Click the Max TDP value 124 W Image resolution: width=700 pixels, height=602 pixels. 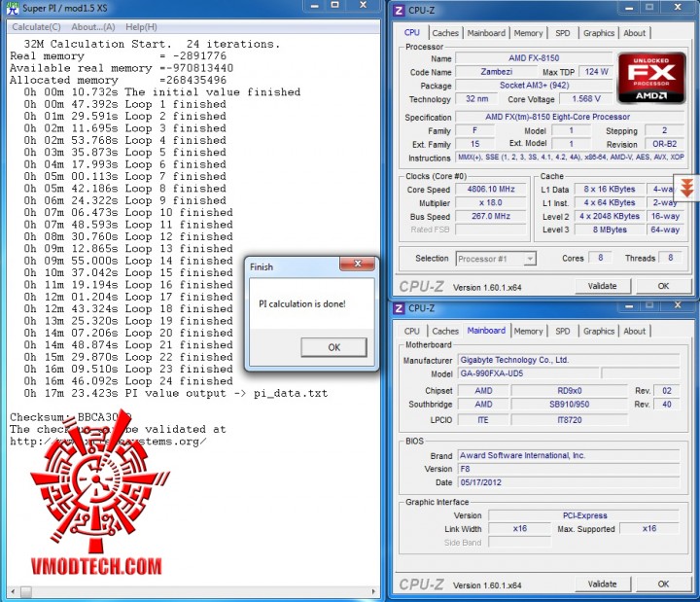click(x=596, y=71)
